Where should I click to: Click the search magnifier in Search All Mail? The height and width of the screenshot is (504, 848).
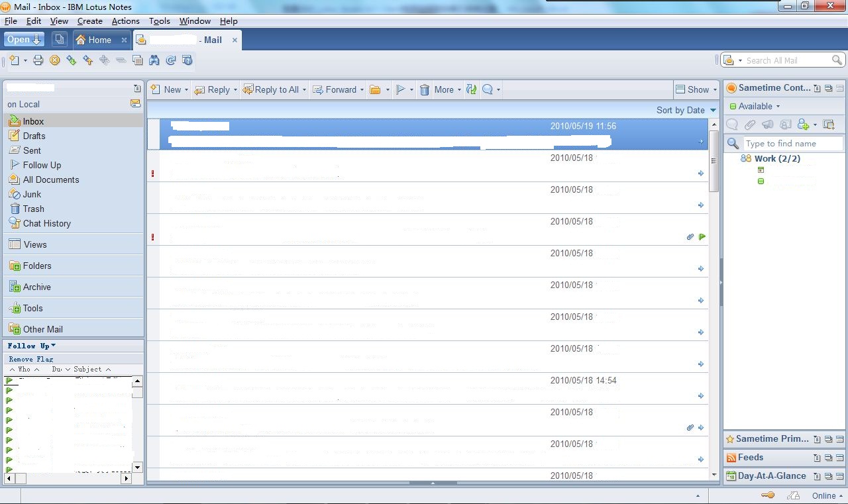point(837,60)
